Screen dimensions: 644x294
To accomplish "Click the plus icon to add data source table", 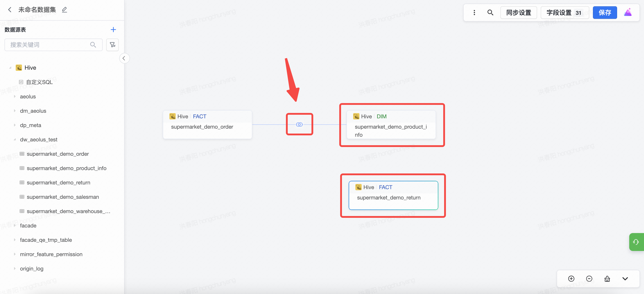I will pos(113,30).
